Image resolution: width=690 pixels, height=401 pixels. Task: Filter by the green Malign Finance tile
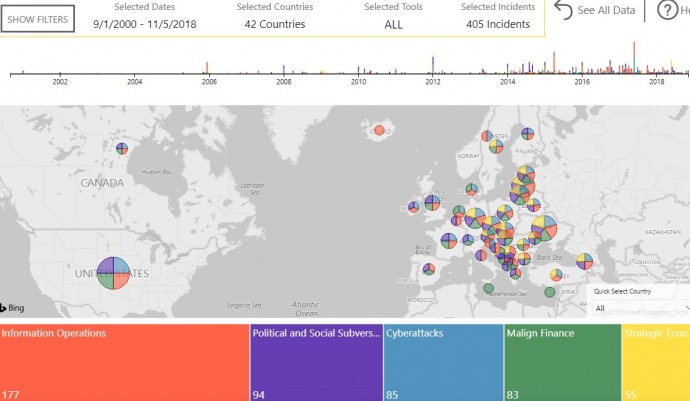pos(562,362)
